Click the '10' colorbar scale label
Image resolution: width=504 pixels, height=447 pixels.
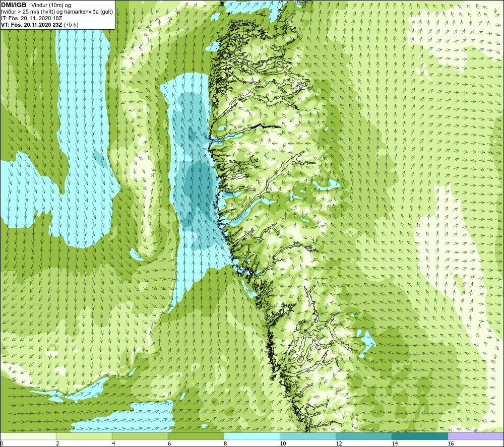tap(283, 444)
